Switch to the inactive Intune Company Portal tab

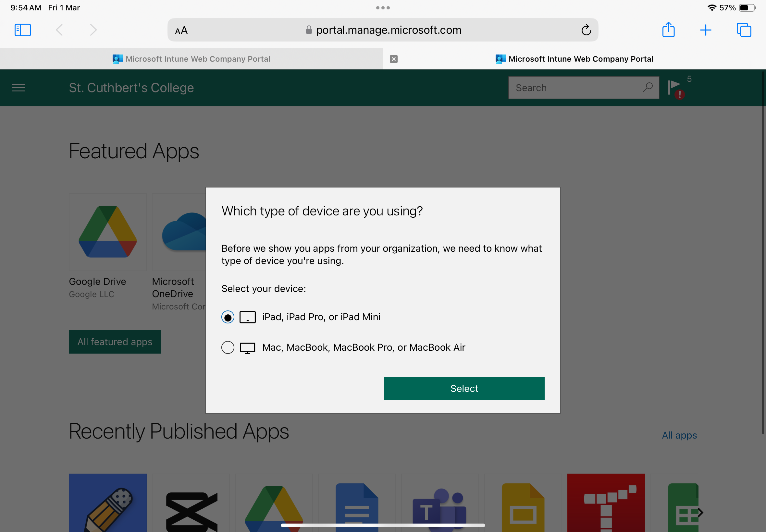[191, 59]
